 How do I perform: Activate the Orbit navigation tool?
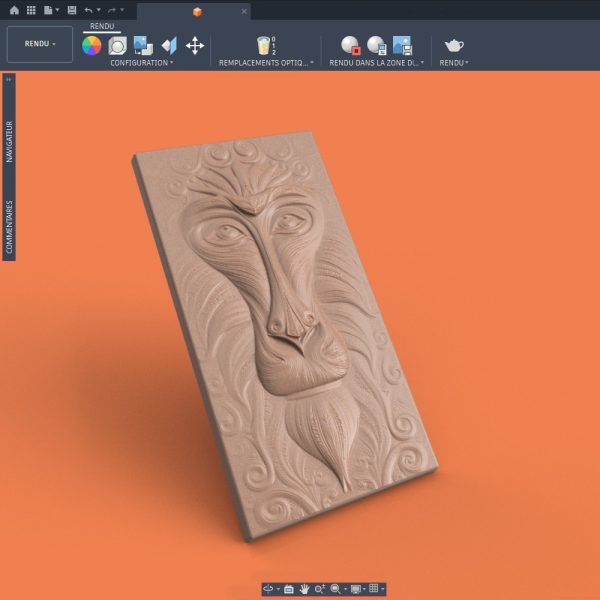[x=268, y=589]
